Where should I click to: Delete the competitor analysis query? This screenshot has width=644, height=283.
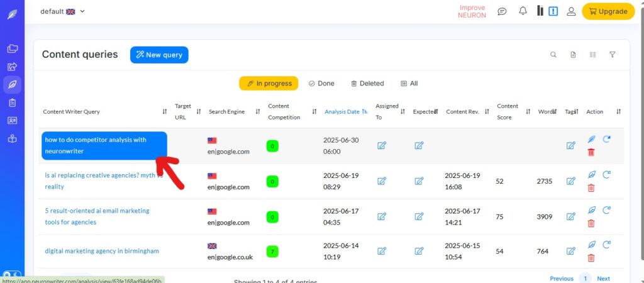591,152
